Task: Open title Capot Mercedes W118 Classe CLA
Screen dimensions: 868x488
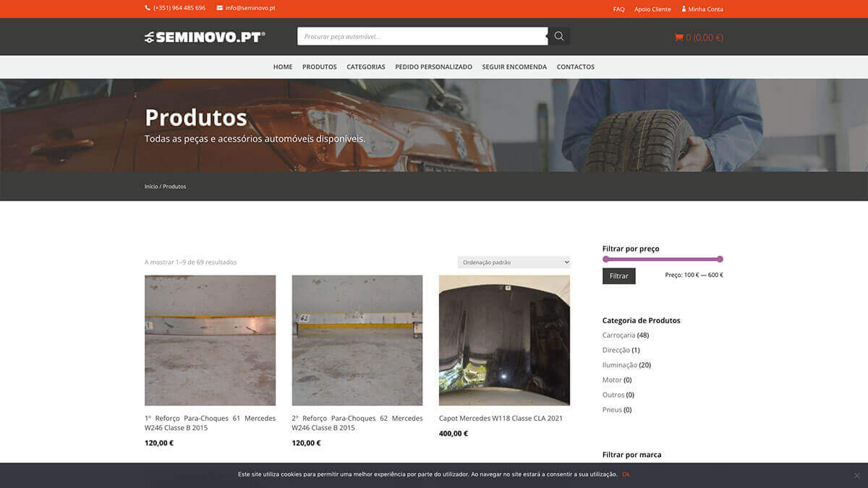Action: click(501, 419)
